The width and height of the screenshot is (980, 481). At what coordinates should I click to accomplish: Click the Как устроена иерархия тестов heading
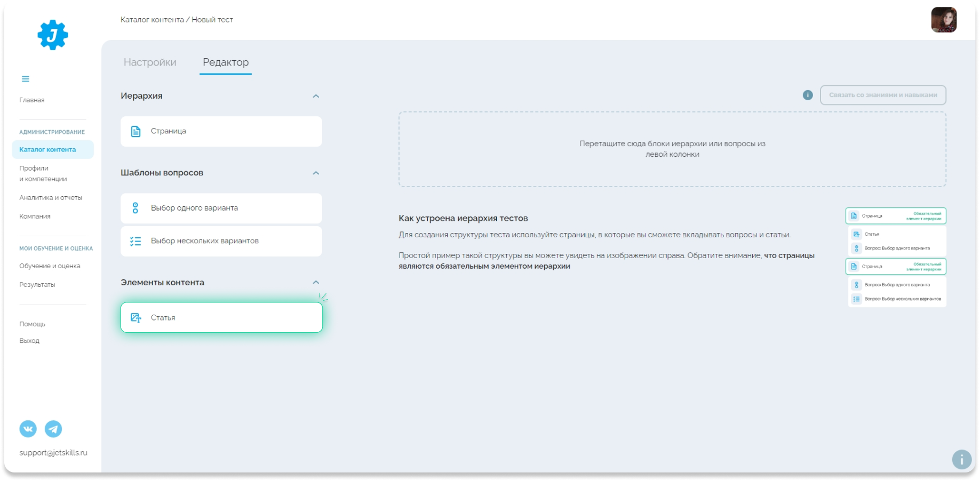[463, 218]
